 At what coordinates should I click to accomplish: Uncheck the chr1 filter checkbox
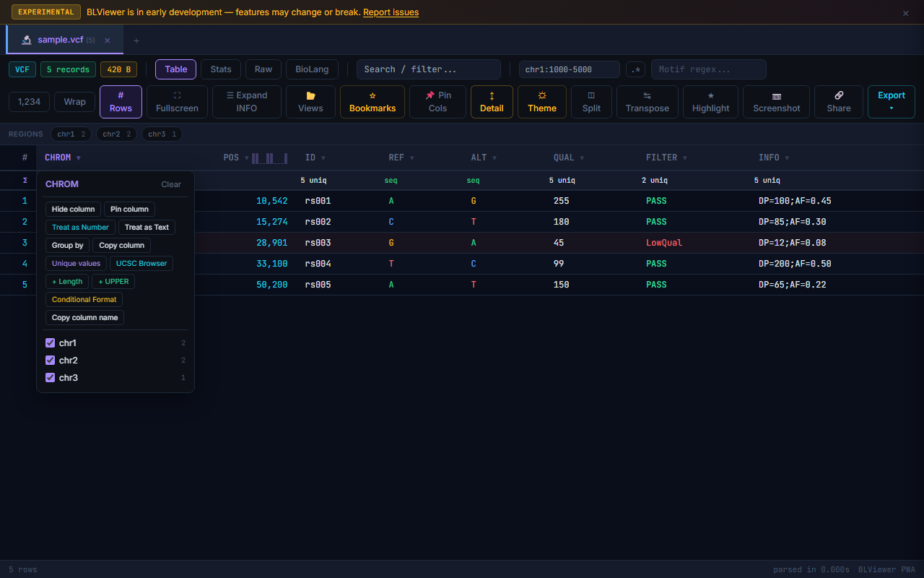[x=51, y=343]
